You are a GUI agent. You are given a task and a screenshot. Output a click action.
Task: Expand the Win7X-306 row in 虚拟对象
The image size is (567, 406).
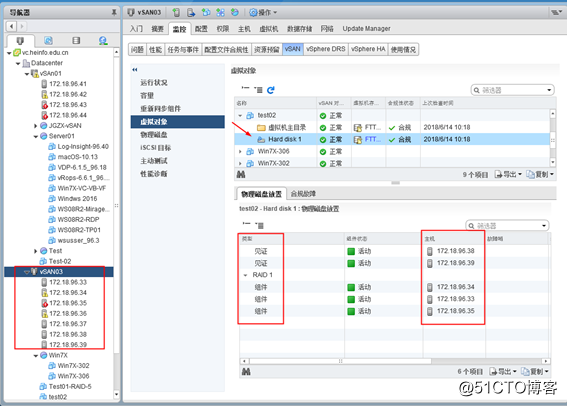click(240, 151)
